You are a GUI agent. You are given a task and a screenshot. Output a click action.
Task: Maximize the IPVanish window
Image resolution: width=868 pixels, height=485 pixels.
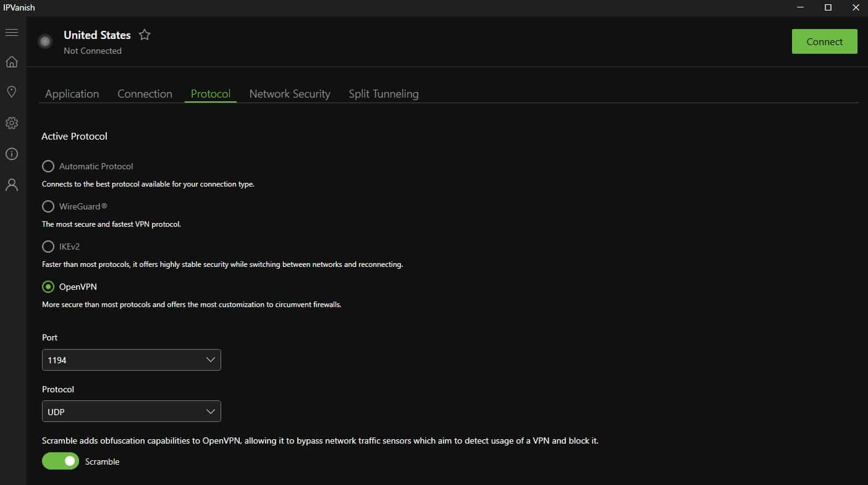[x=828, y=7]
